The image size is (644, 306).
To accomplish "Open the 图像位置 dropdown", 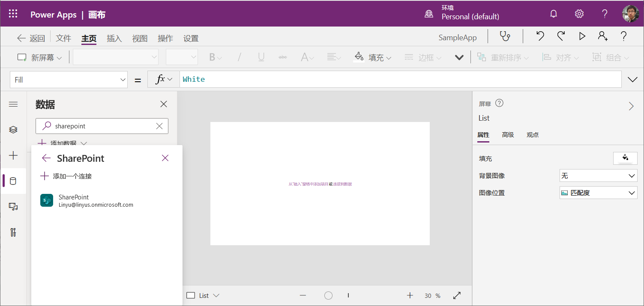I will (x=598, y=193).
